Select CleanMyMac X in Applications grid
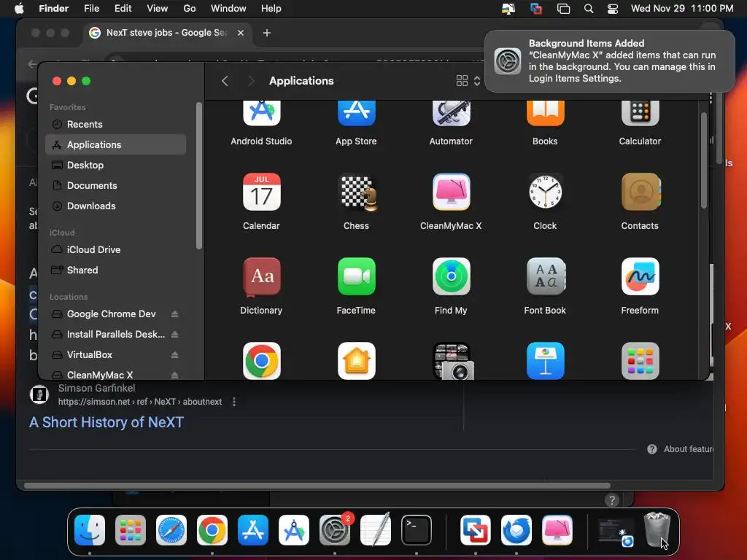This screenshot has height=560, width=747. coord(451,192)
